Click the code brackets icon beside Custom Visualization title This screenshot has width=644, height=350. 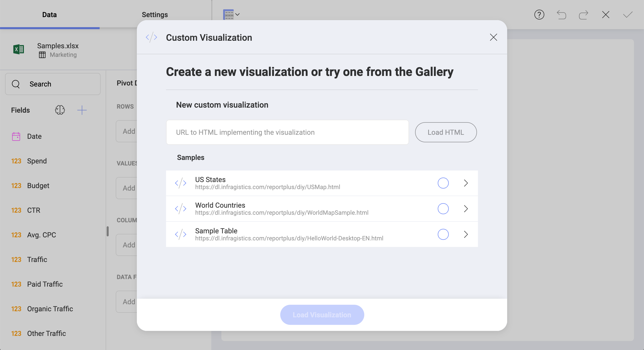151,37
